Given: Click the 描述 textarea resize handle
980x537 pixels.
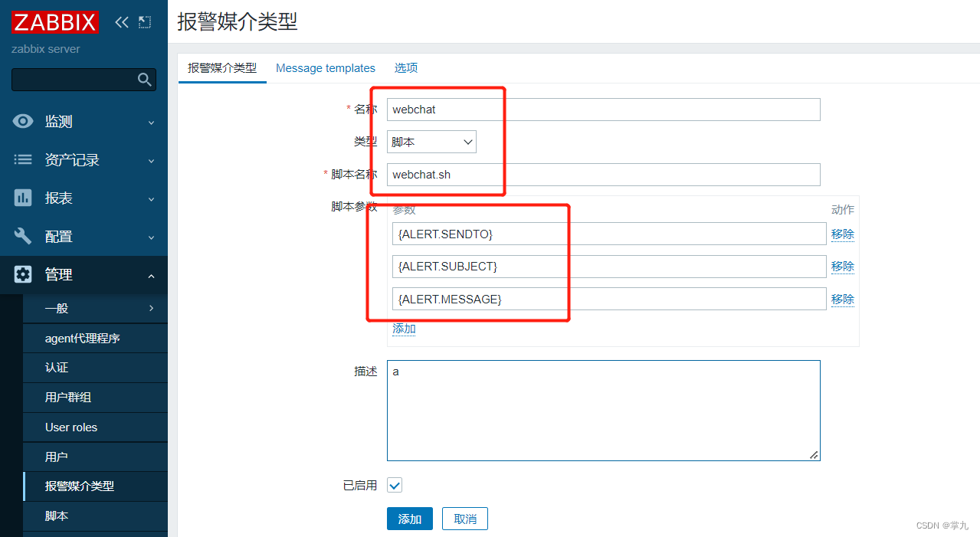Looking at the screenshot, I should (x=814, y=454).
